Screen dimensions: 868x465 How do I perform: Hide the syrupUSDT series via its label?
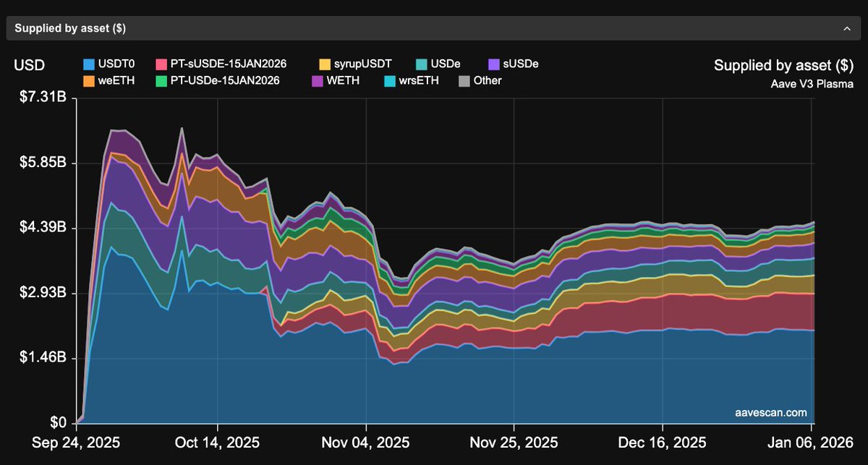pos(363,64)
